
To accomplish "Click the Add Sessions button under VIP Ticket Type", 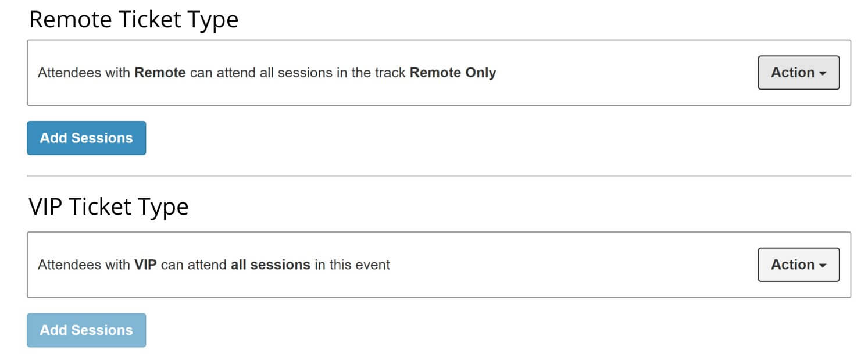I will click(86, 330).
